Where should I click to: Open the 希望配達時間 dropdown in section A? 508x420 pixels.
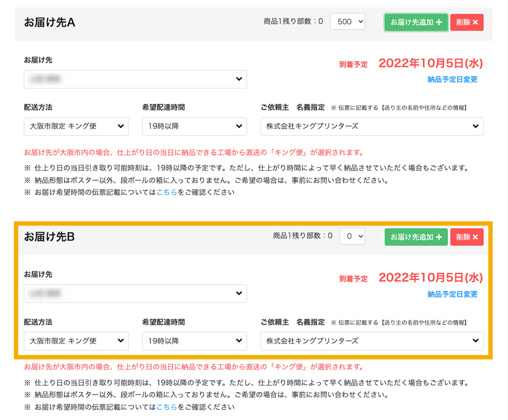click(x=194, y=126)
